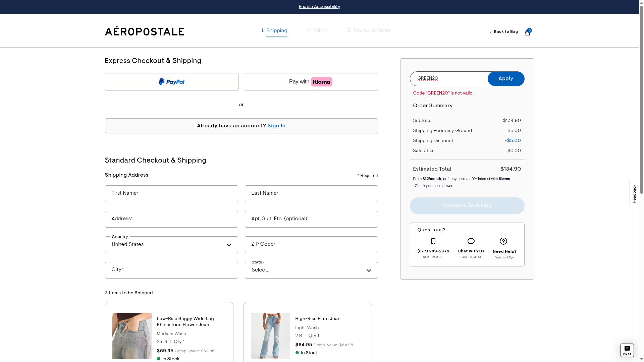Screen dimensions: 644x362
Task: Click the Apply promo code button
Action: pyautogui.click(x=505, y=79)
